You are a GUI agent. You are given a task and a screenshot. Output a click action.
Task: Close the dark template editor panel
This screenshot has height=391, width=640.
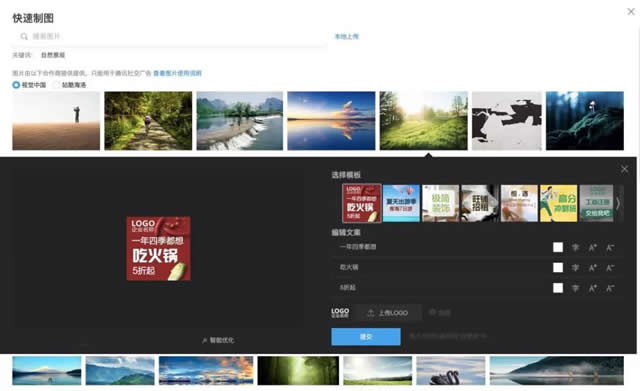coord(624,169)
